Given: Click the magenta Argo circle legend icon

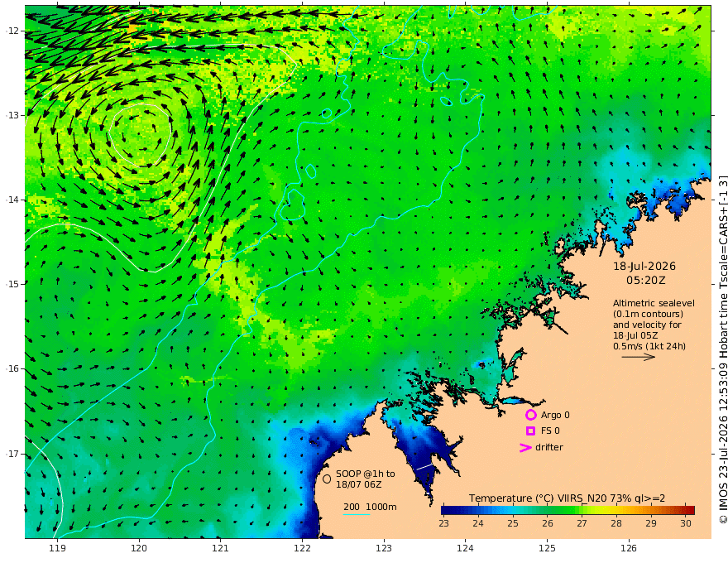Looking at the screenshot, I should (x=530, y=415).
